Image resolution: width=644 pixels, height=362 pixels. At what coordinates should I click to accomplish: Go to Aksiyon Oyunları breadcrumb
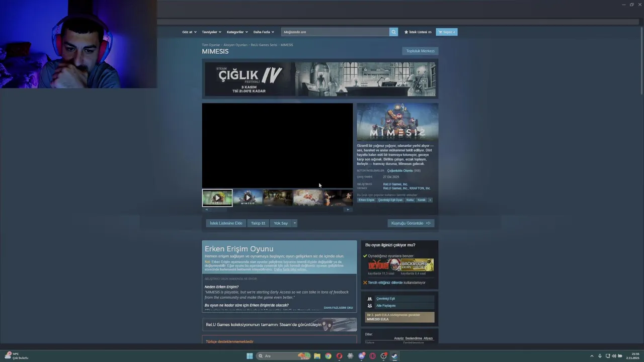(235, 45)
